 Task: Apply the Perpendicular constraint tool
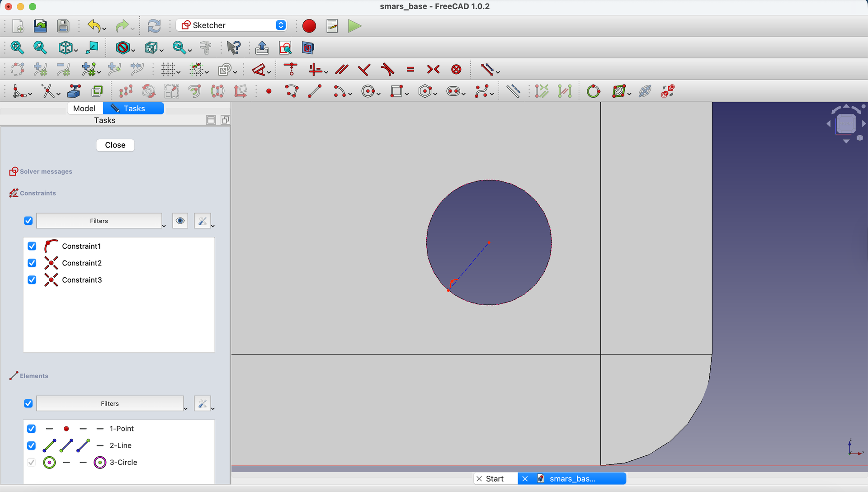pyautogui.click(x=364, y=70)
